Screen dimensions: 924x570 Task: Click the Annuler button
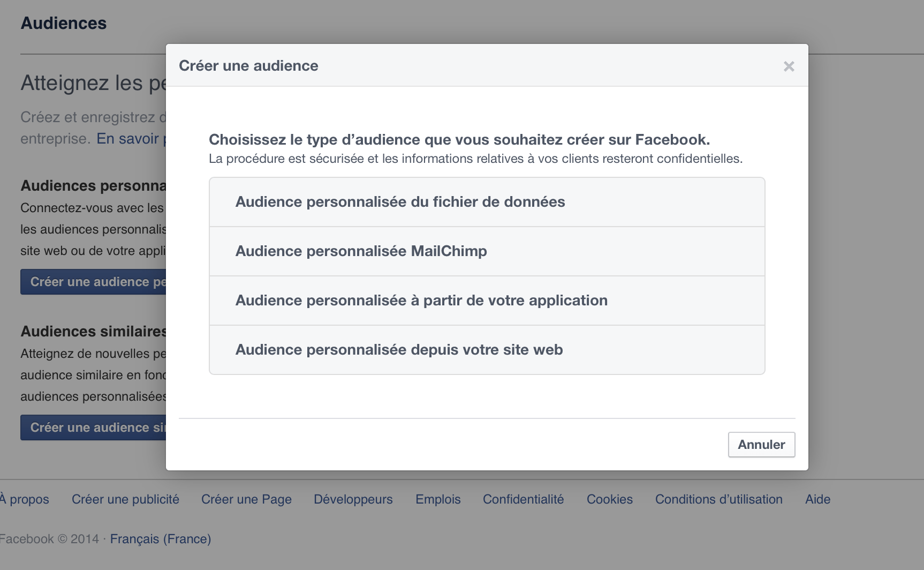pyautogui.click(x=761, y=445)
